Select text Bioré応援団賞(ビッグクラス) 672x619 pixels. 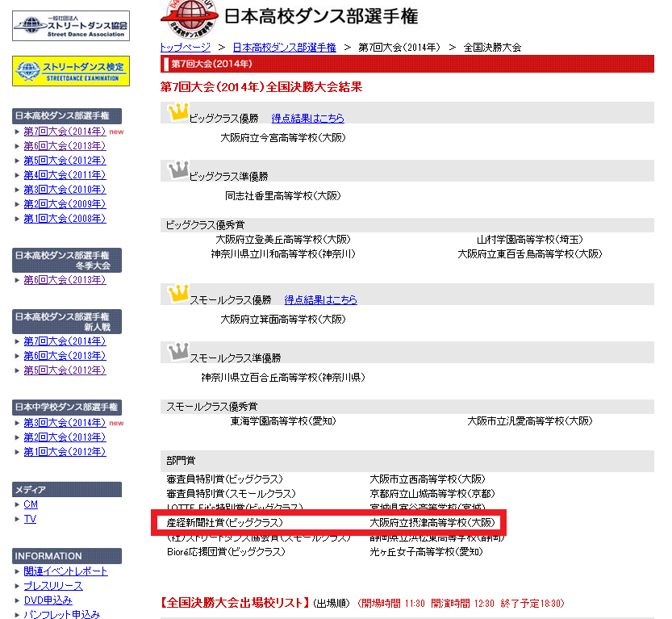(226, 552)
